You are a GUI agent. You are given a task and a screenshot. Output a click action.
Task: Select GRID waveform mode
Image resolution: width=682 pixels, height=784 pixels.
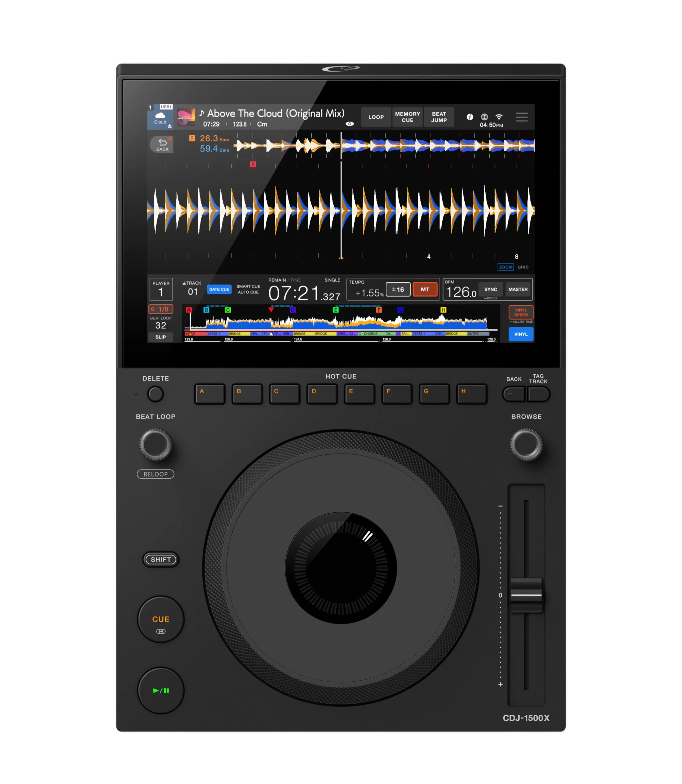(x=523, y=267)
